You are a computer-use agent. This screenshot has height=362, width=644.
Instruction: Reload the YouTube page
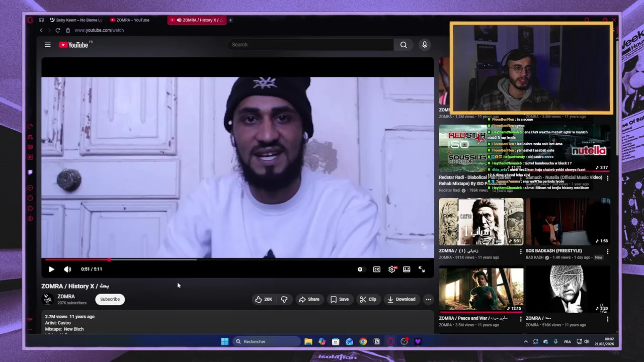pyautogui.click(x=57, y=30)
